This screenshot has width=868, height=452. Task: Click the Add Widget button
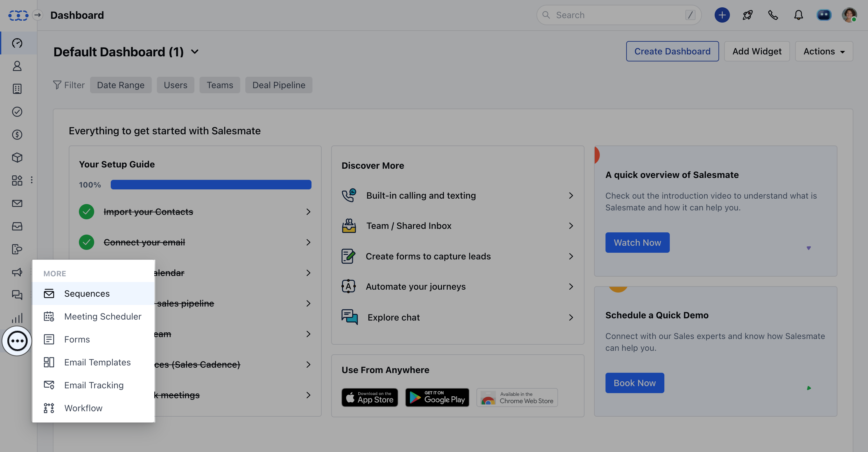tap(757, 51)
